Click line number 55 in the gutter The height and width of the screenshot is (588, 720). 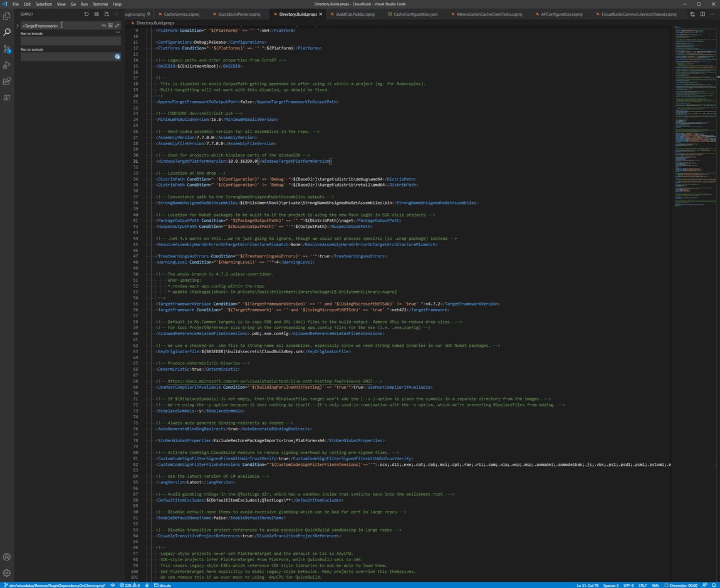click(135, 304)
